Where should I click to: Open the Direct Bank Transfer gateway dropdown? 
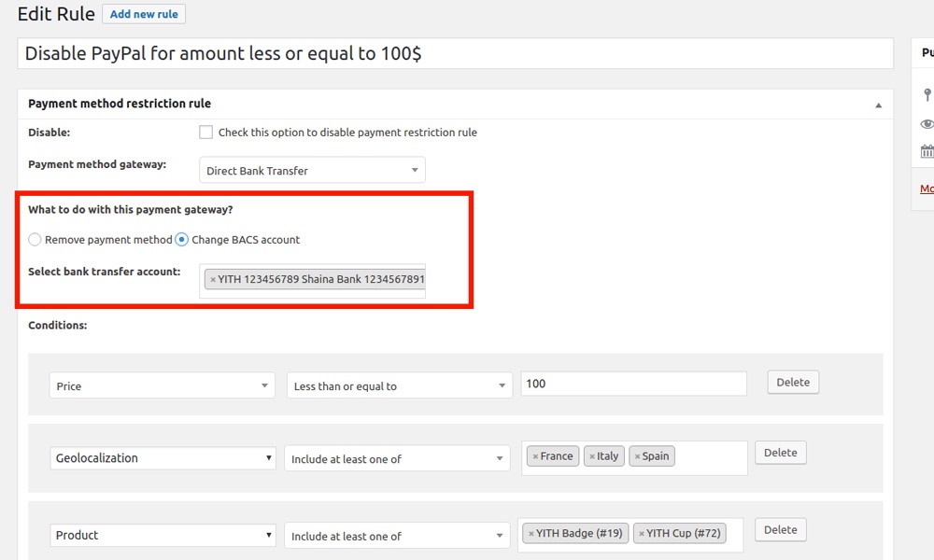click(x=312, y=171)
